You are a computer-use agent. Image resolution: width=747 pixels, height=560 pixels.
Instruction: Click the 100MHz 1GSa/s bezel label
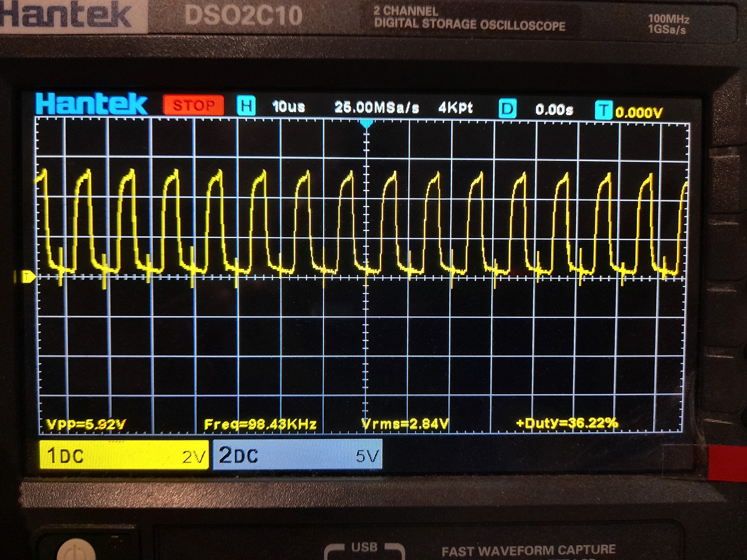(x=668, y=24)
